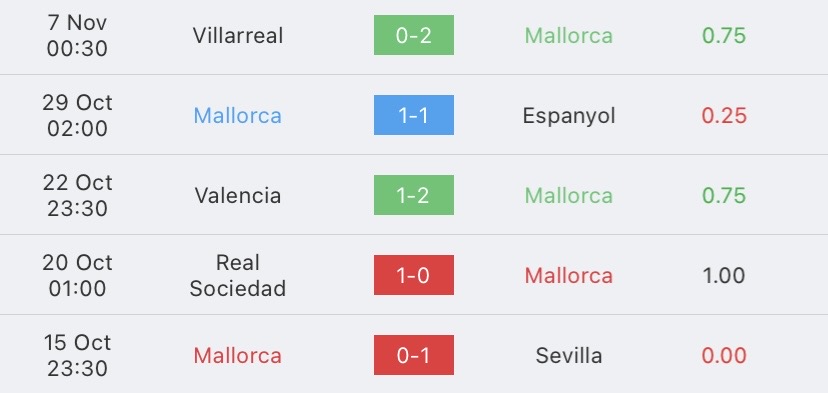Select red Mallorca in the Real Sociedad row
This screenshot has height=393, width=828.
[x=569, y=275]
